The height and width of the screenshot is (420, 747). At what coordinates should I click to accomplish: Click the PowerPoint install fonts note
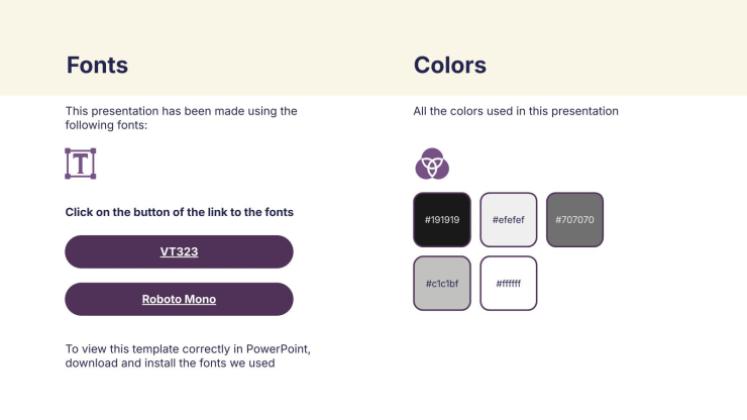pyautogui.click(x=188, y=356)
